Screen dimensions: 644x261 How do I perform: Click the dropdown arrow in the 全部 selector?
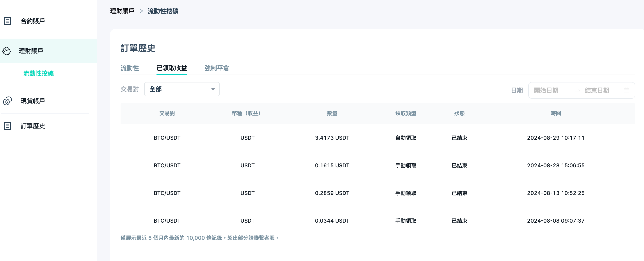(213, 89)
